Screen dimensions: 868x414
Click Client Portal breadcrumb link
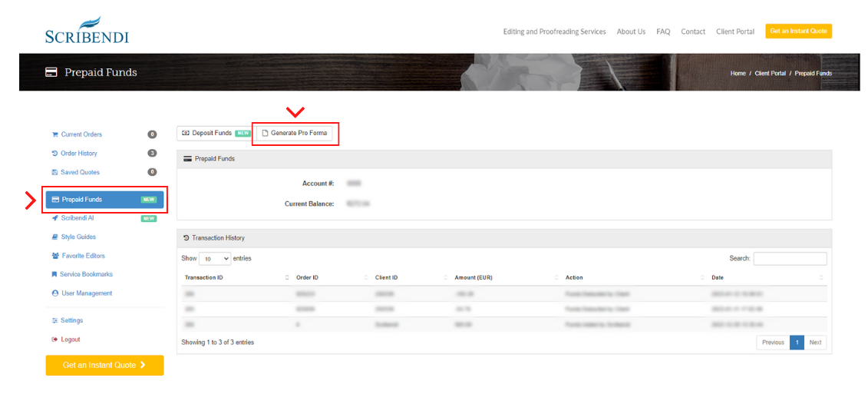pos(770,73)
